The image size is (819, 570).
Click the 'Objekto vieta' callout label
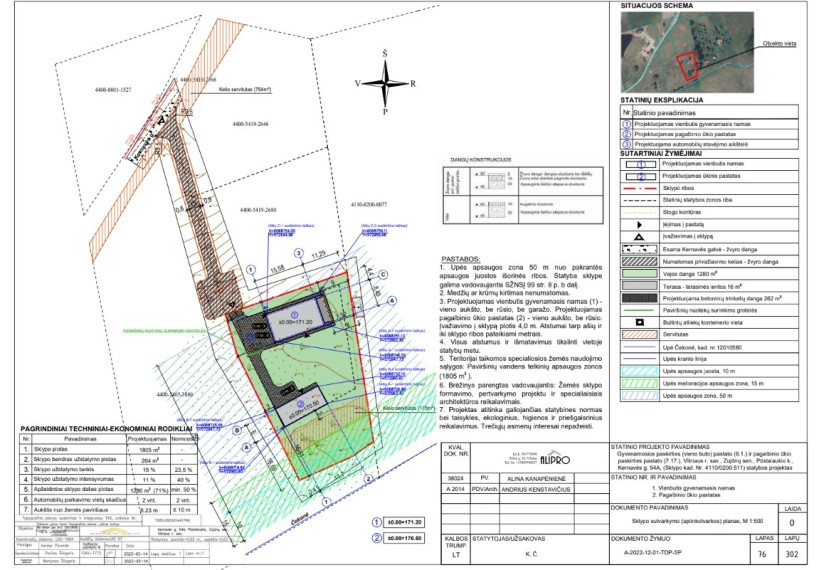click(x=779, y=43)
